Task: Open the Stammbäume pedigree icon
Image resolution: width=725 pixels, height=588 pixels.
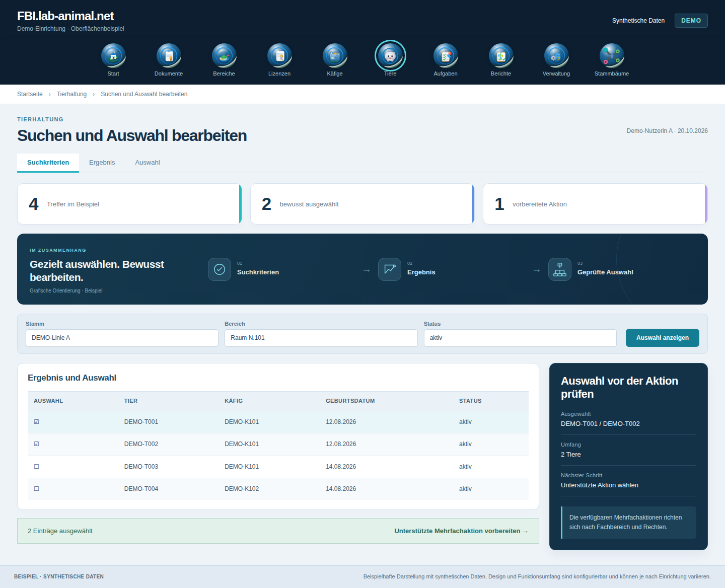Action: 612,56
